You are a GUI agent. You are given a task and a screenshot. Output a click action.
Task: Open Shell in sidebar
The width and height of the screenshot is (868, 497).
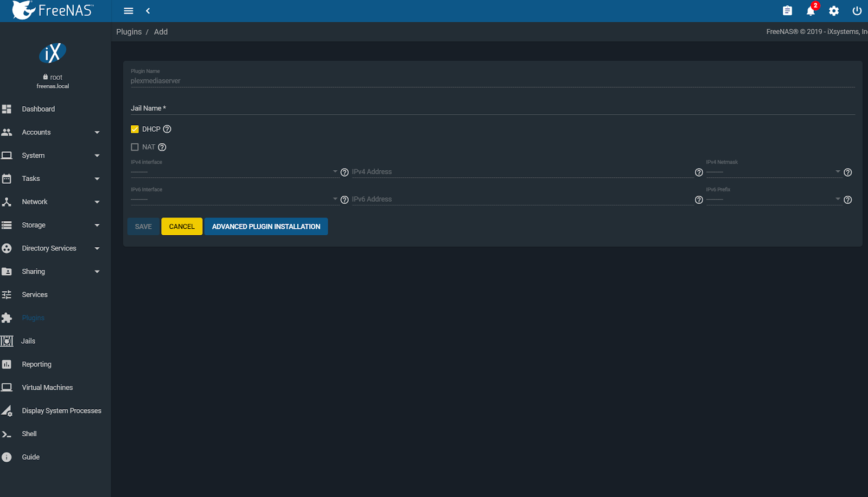[x=29, y=434]
